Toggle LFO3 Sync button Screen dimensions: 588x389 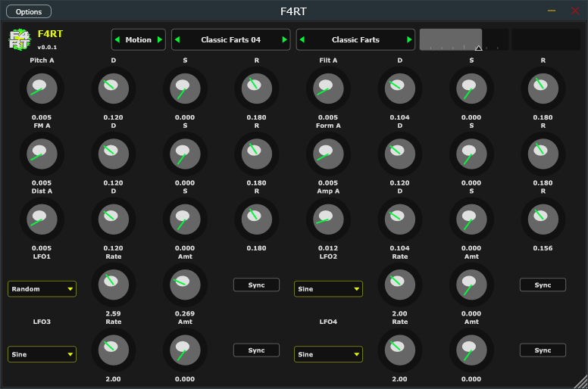pyautogui.click(x=257, y=350)
